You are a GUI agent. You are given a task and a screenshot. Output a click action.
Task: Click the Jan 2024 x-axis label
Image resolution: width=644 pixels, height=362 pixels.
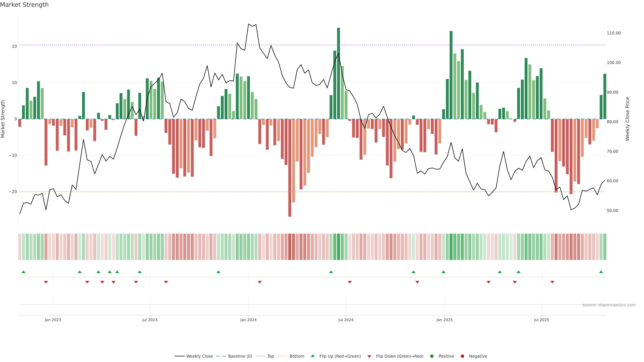248,320
